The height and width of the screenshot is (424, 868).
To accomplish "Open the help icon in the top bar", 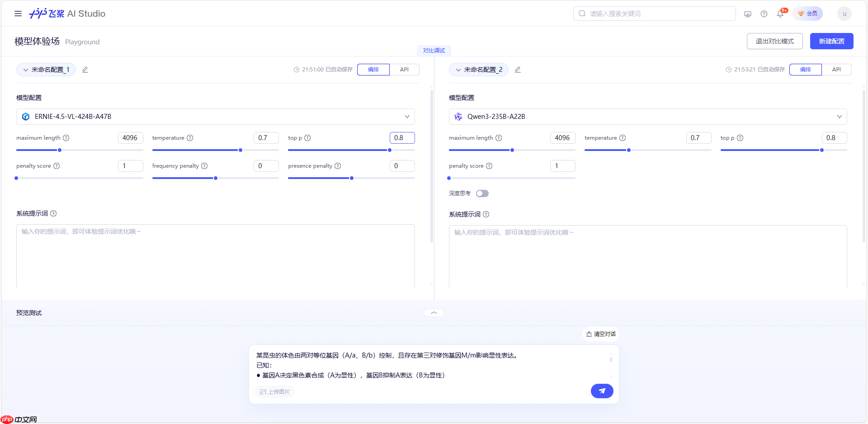I will point(764,14).
